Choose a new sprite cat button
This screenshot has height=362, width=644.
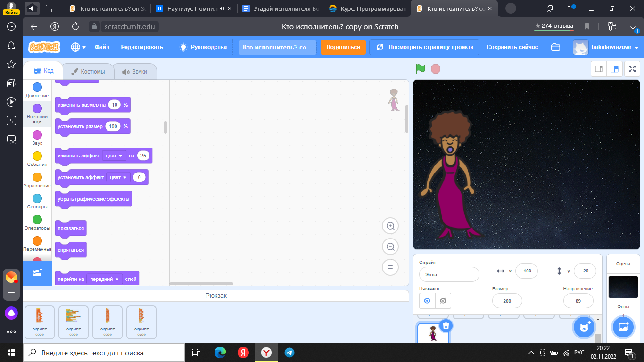[584, 327]
